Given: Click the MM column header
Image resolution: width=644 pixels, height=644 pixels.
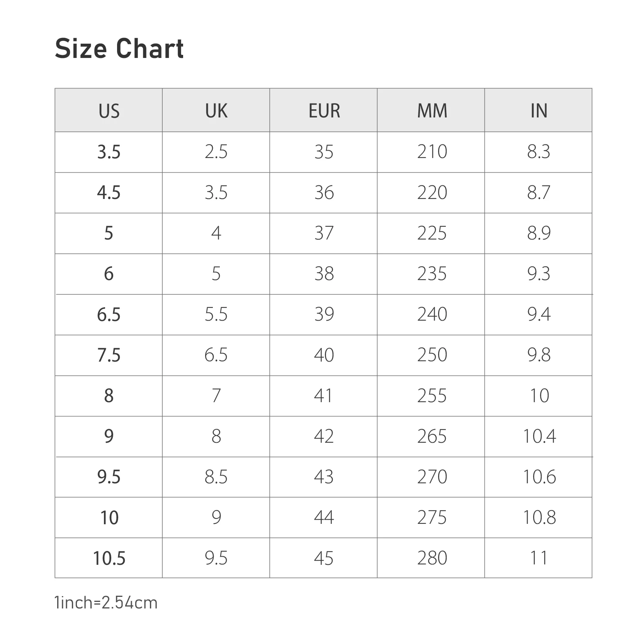Looking at the screenshot, I should (432, 111).
